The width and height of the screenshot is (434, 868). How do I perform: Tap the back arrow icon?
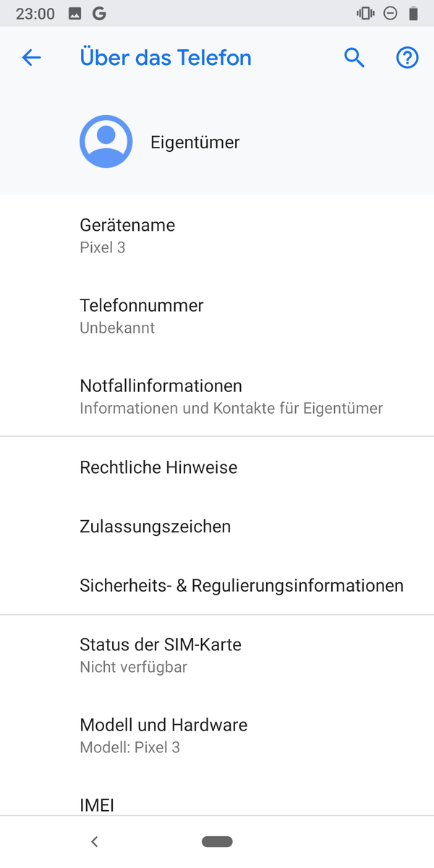[32, 58]
